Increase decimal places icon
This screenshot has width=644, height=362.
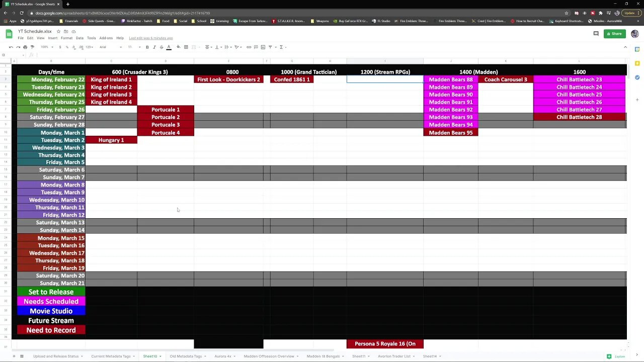81,47
